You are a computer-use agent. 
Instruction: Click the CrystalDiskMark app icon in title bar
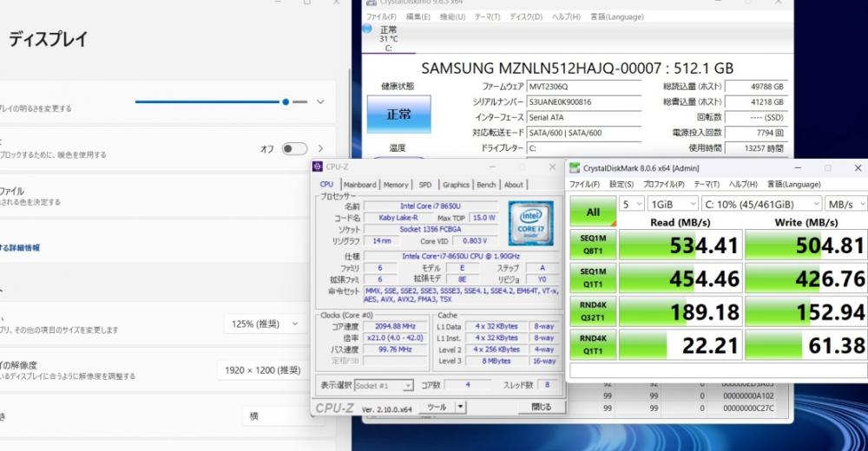pos(575,167)
